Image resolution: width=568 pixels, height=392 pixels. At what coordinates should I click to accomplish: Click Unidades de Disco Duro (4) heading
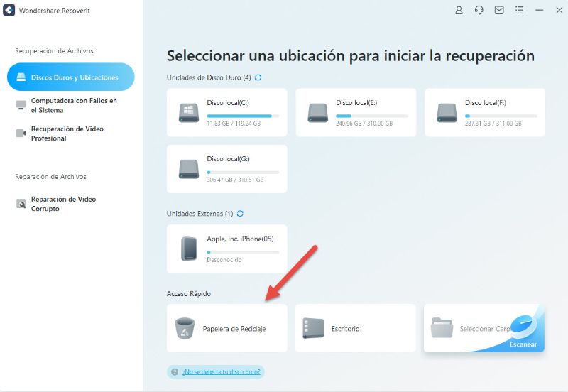(x=209, y=77)
